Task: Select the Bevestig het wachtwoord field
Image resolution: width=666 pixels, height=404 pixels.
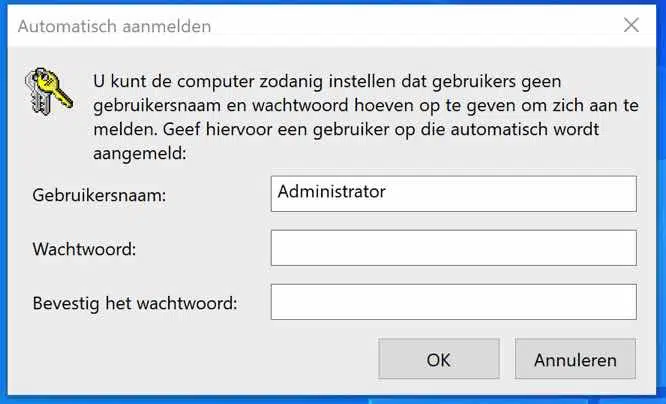Action: pos(454,302)
